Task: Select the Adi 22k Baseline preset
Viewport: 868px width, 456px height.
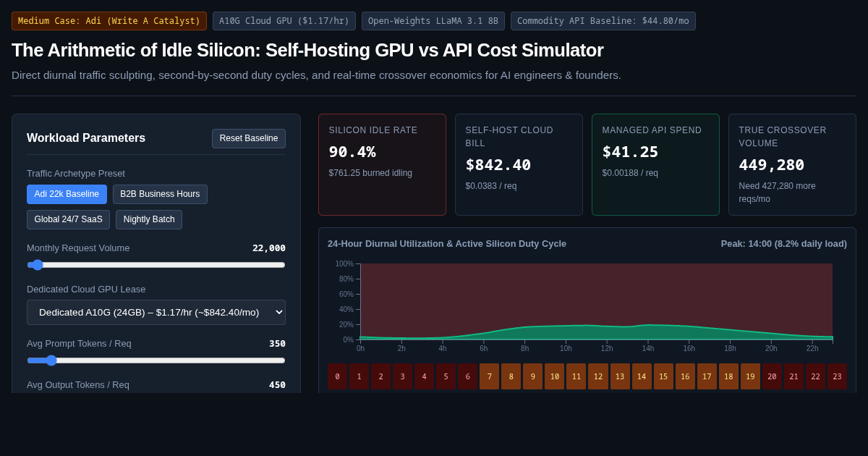Action: [67, 194]
